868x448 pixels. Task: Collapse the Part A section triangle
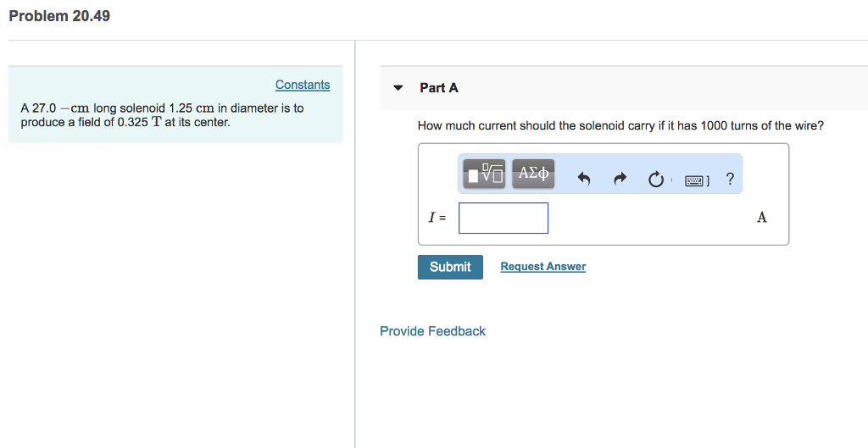398,88
